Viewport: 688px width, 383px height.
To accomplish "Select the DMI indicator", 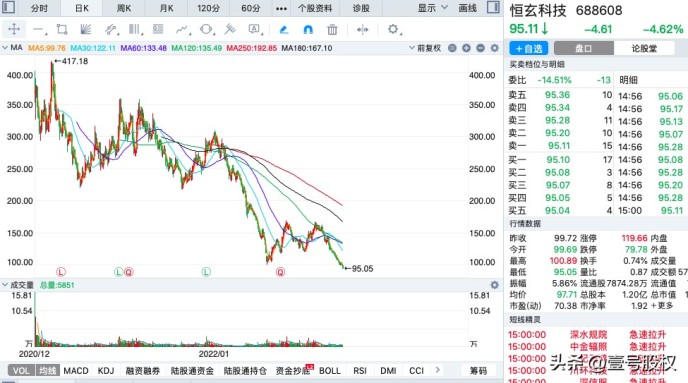I will click(x=388, y=371).
